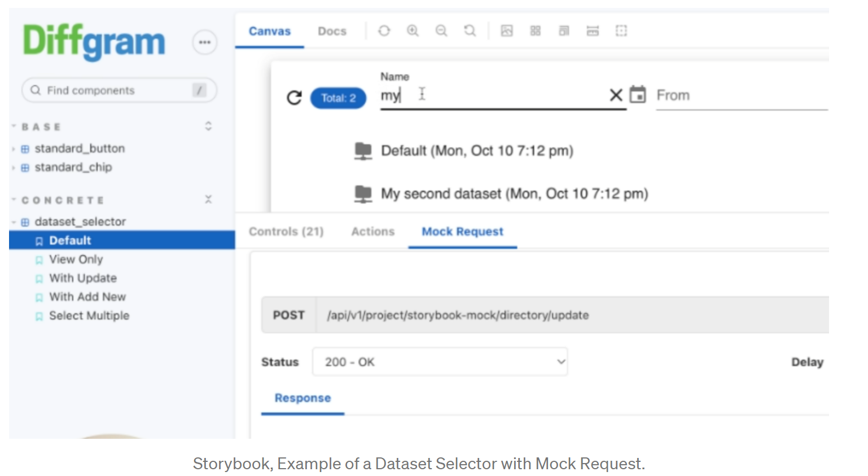Click the slash shortcut badge in search
Image resolution: width=868 pixels, height=476 pixels.
point(199,90)
